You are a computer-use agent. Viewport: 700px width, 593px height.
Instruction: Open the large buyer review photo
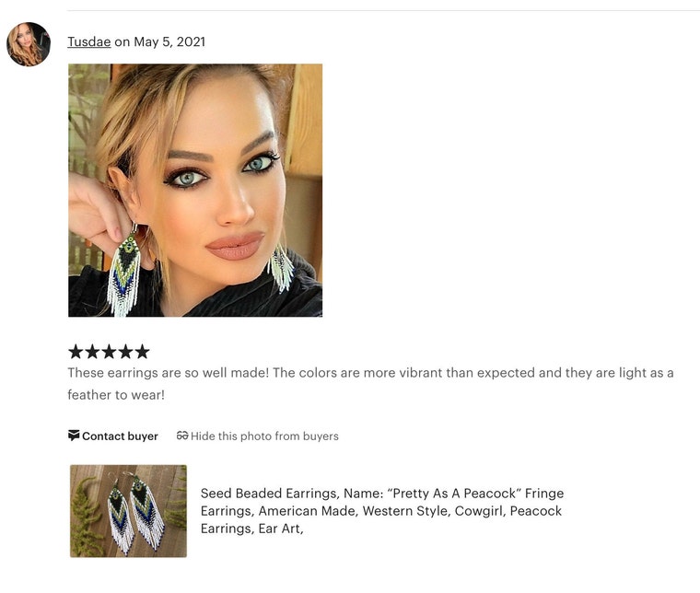pos(195,190)
